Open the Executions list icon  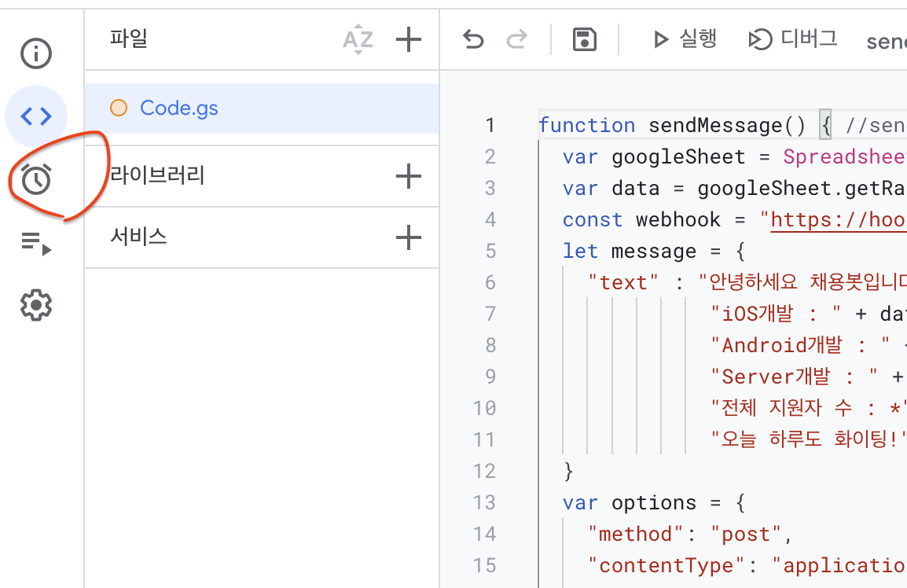tap(36, 242)
